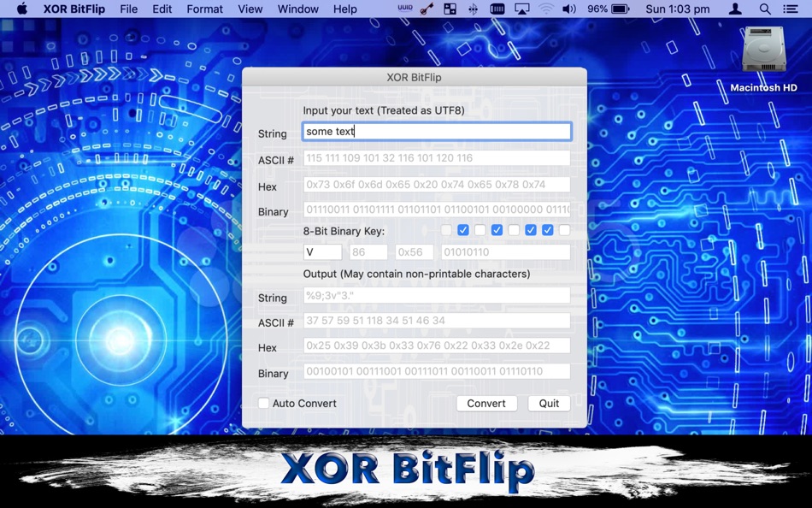Click the memory chip menu bar icon
812x508 pixels.
[x=497, y=9]
